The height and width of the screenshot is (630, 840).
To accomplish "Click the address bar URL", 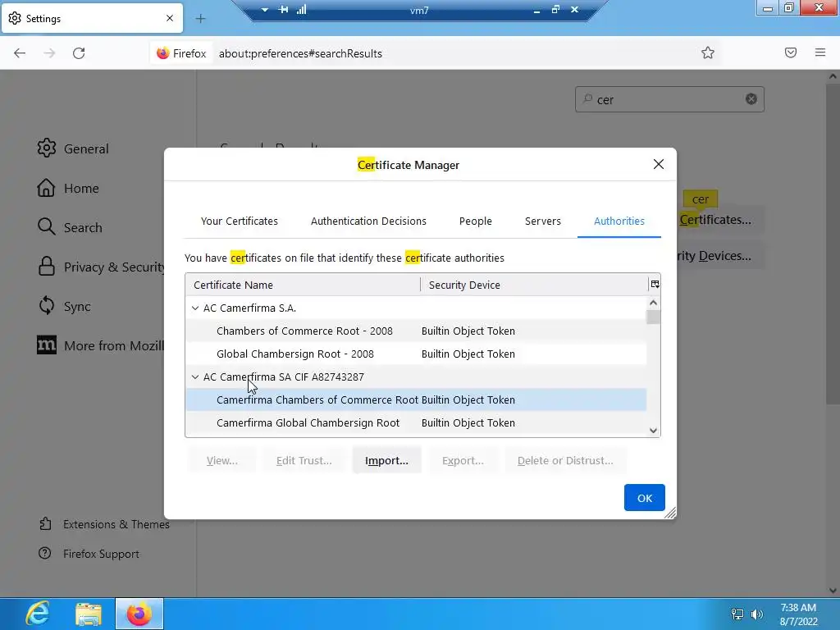I will point(300,53).
